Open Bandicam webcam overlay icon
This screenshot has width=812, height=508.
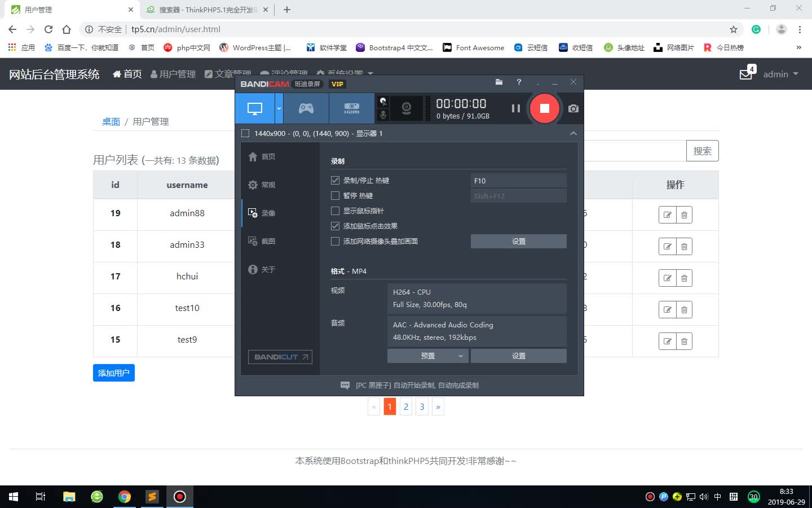point(406,108)
